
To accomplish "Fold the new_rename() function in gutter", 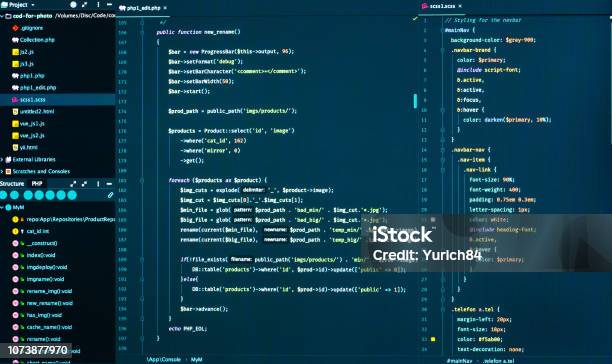I will pyautogui.click(x=142, y=32).
